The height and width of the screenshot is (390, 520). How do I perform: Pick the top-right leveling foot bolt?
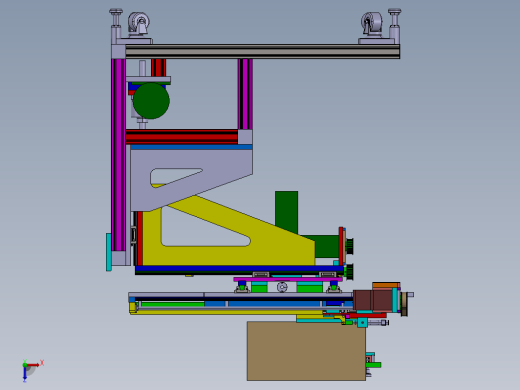394,18
